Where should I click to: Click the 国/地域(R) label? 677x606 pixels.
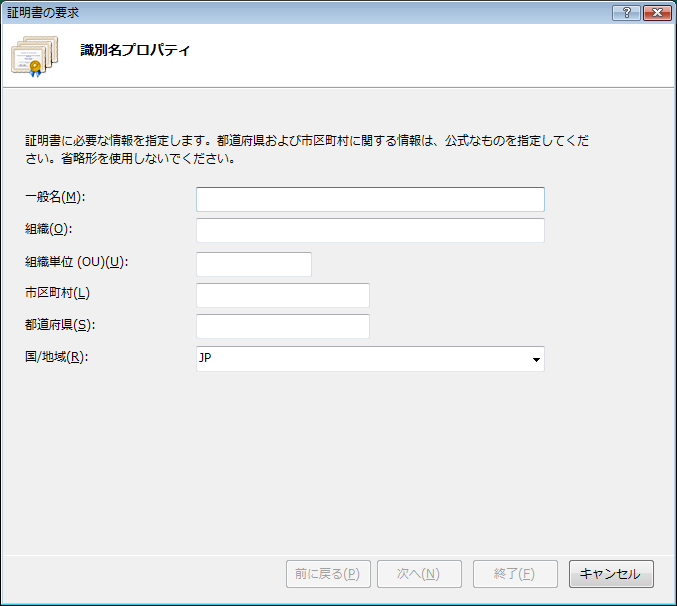pos(57,357)
